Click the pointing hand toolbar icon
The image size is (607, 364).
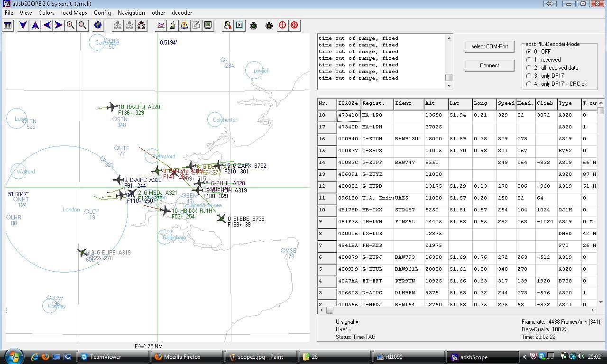173,25
